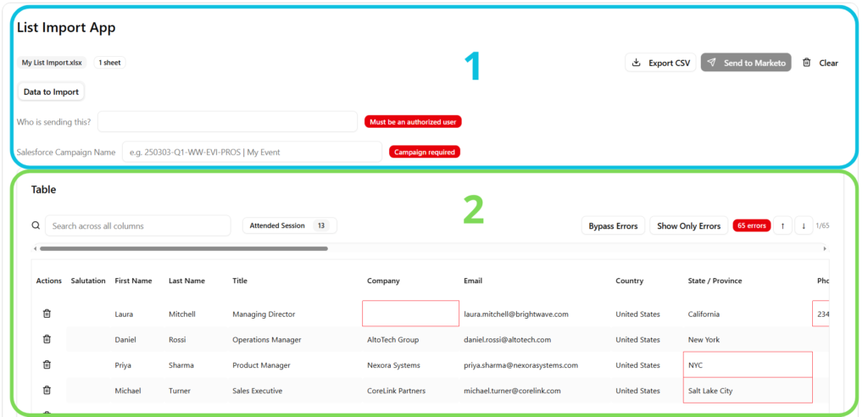Screen dimensions: 868x417
Task: Click the search magnifier icon
Action: 36,226
